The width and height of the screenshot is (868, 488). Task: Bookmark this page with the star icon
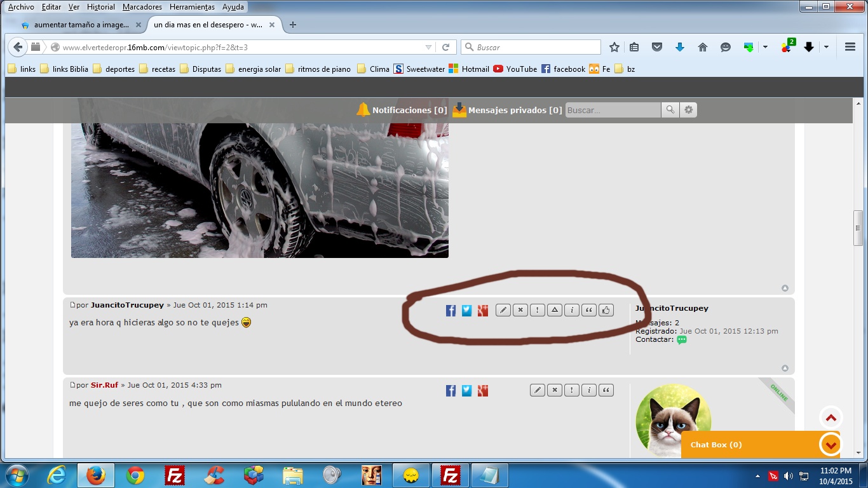[614, 47]
